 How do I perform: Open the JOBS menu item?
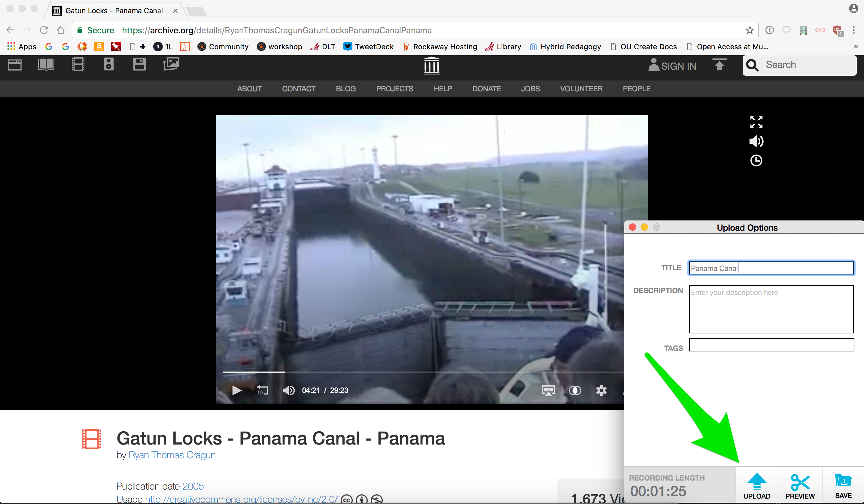[x=531, y=89]
